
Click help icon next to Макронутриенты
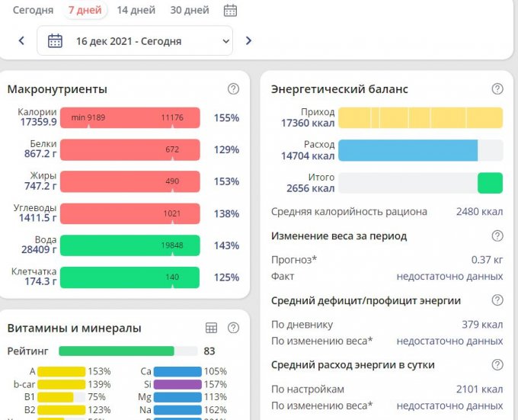click(234, 89)
